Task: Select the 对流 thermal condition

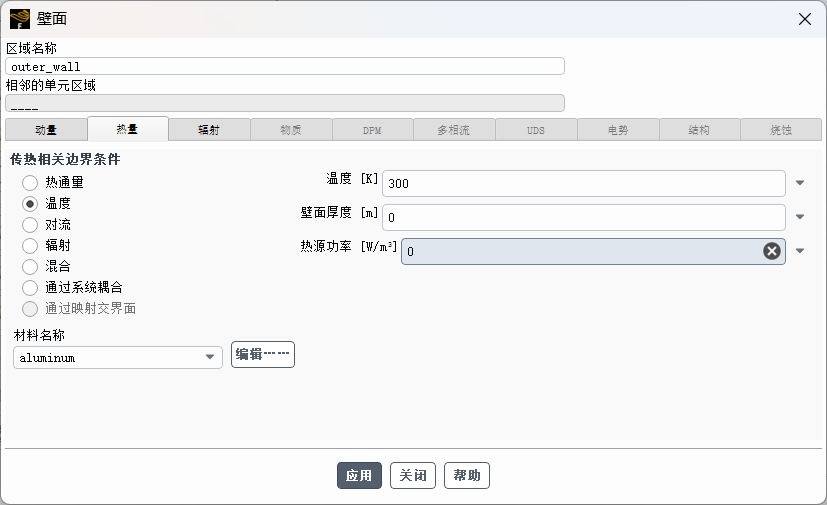Action: [30, 225]
